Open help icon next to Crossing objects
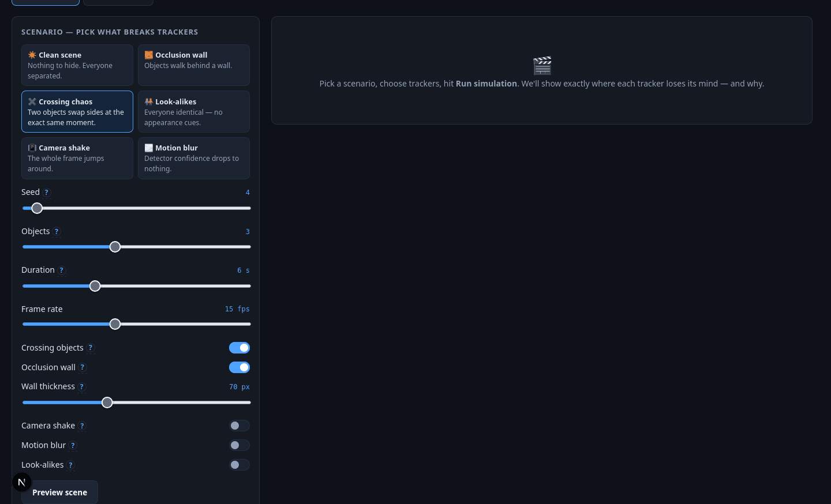Image resolution: width=831 pixels, height=504 pixels. 91,348
